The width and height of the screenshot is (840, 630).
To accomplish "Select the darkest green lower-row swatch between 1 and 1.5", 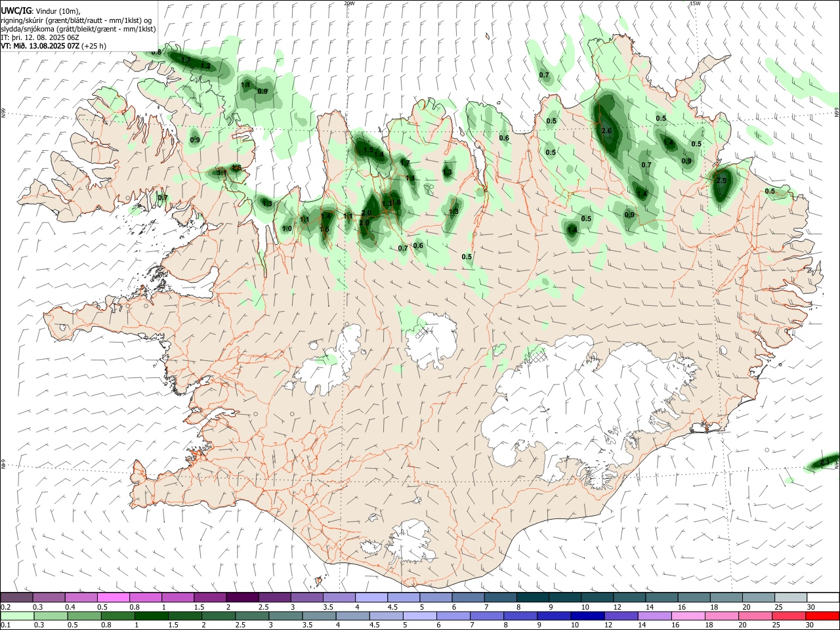I will coord(151,616).
